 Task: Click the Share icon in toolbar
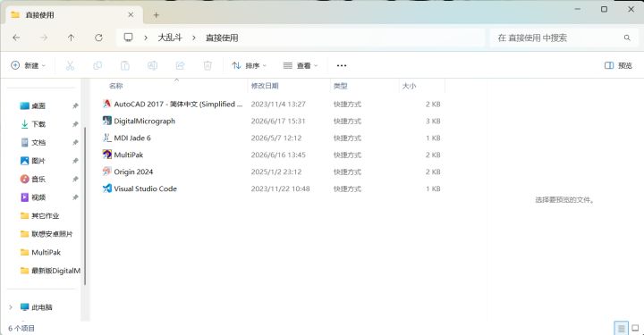(x=180, y=65)
